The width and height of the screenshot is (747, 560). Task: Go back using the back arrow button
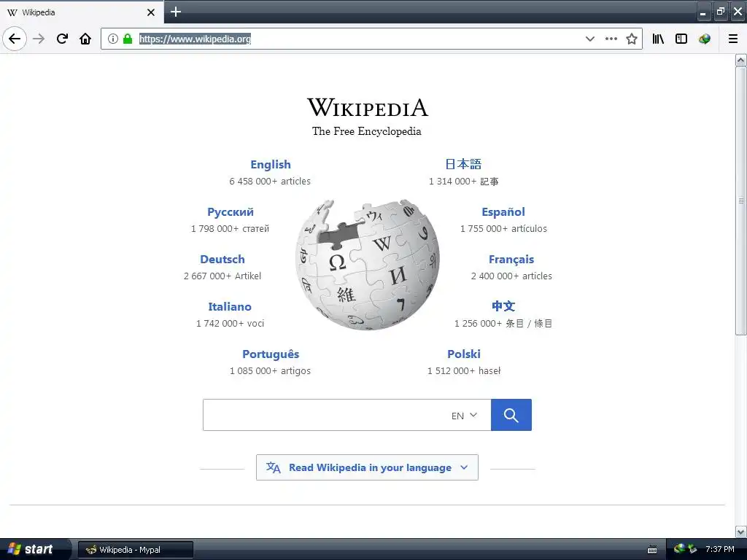coord(15,39)
